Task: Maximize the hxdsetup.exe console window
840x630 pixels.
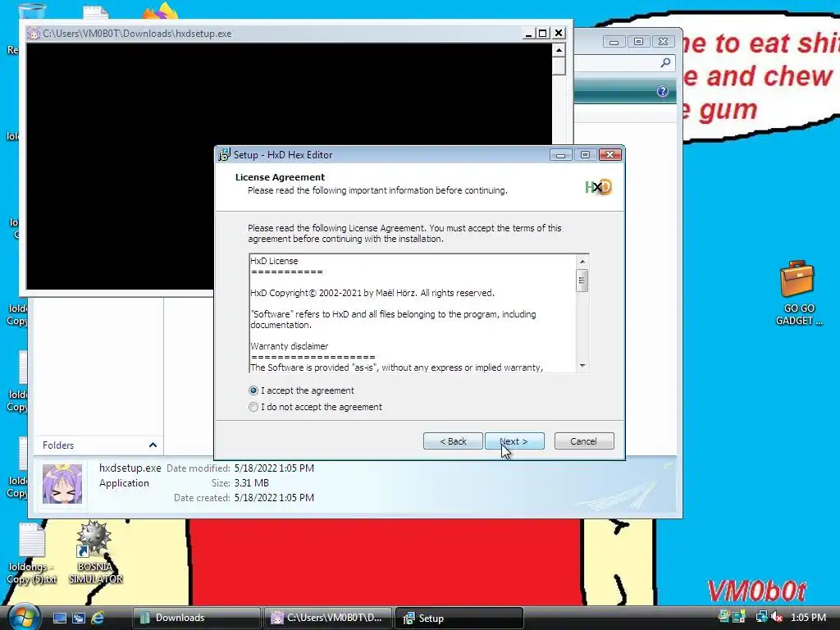Action: click(x=543, y=33)
